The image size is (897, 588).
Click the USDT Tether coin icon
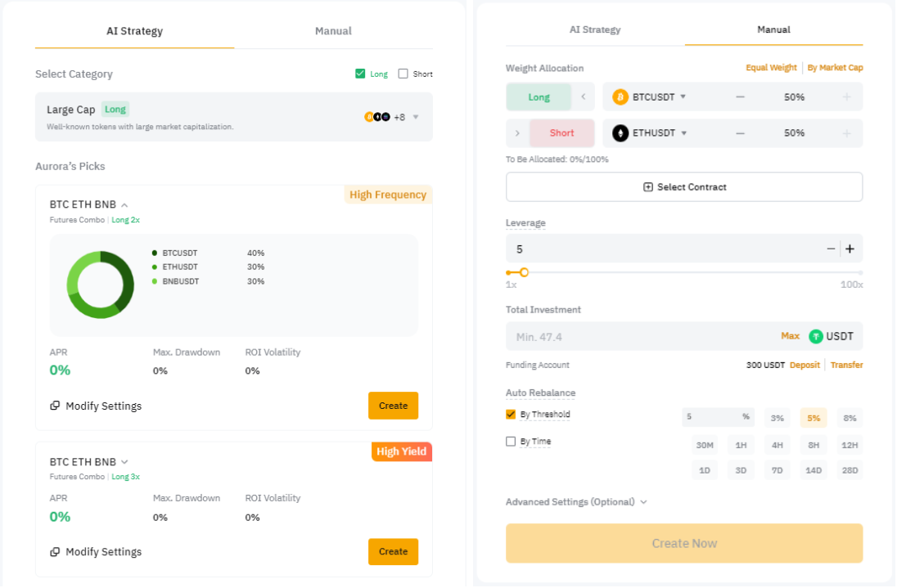pos(816,337)
